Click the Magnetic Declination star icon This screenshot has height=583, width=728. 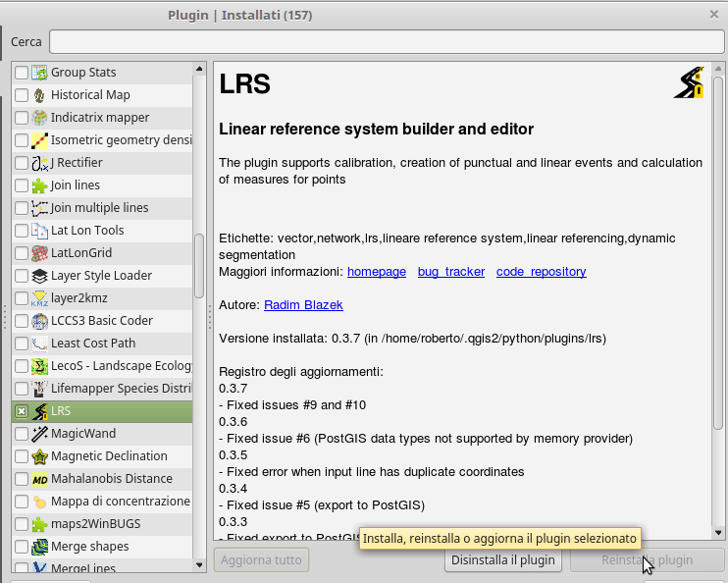point(39,456)
